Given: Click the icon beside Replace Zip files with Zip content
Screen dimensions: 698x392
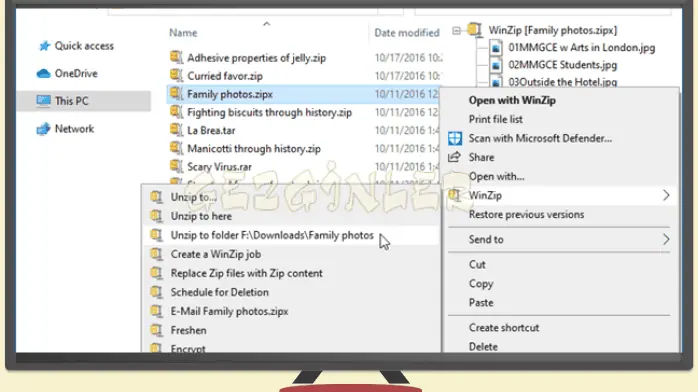Looking at the screenshot, I should pyautogui.click(x=156, y=273).
